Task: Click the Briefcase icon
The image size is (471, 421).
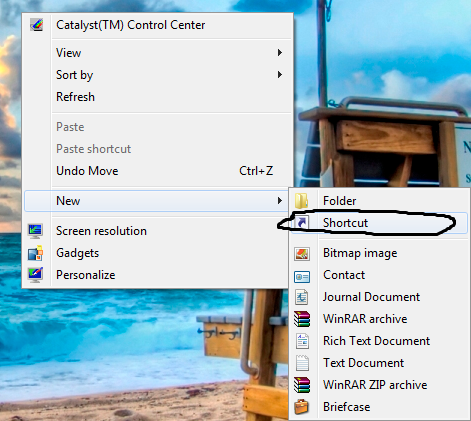Action: 302,407
